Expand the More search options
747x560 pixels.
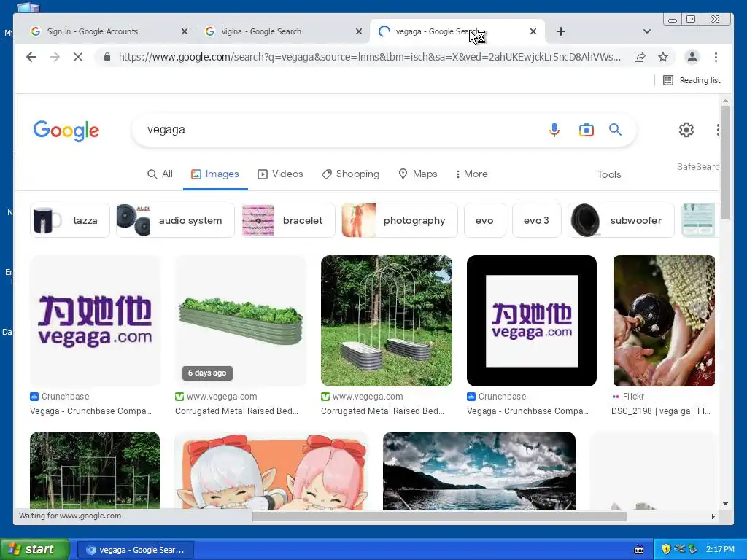[472, 174]
